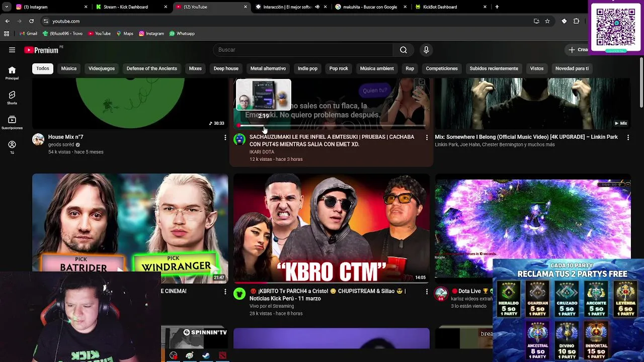Open the apps grid in bookmarks bar
Screen dimensions: 644x362
pos(7,33)
